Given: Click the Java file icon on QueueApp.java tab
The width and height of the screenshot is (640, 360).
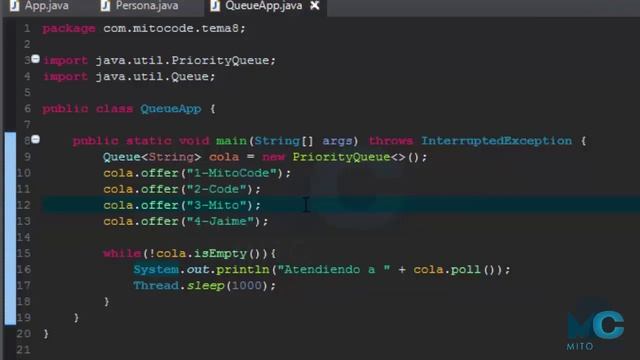Looking at the screenshot, I should pyautogui.click(x=215, y=6).
